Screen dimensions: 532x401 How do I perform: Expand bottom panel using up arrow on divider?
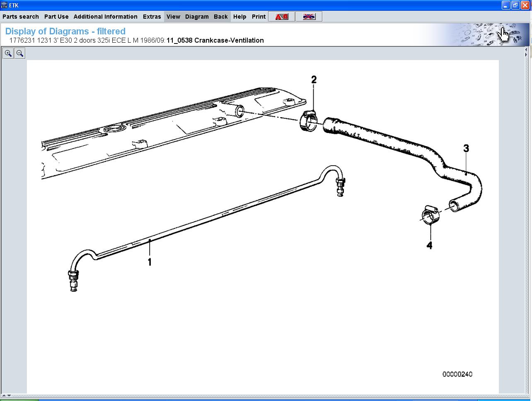click(4, 396)
